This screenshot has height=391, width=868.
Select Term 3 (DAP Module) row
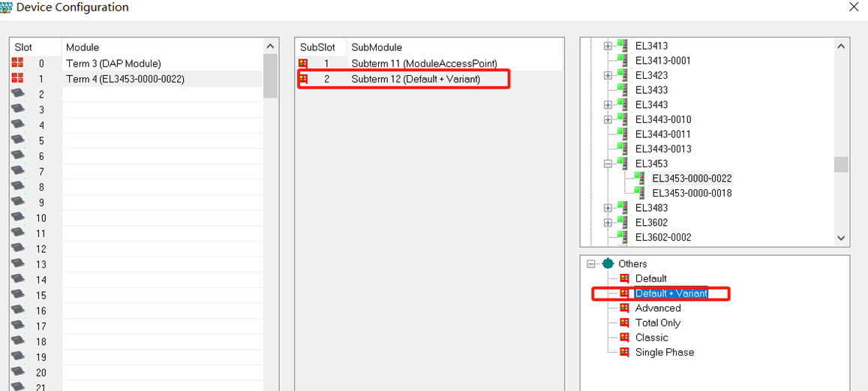click(137, 63)
